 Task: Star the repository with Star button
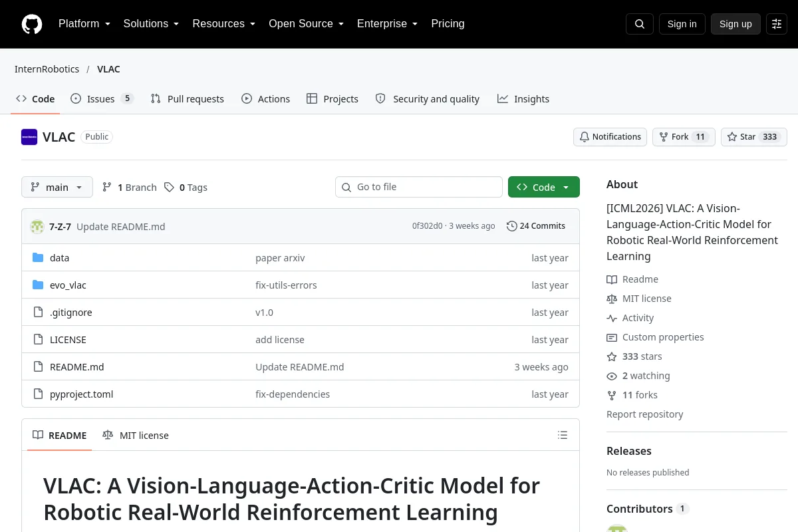[x=754, y=137]
